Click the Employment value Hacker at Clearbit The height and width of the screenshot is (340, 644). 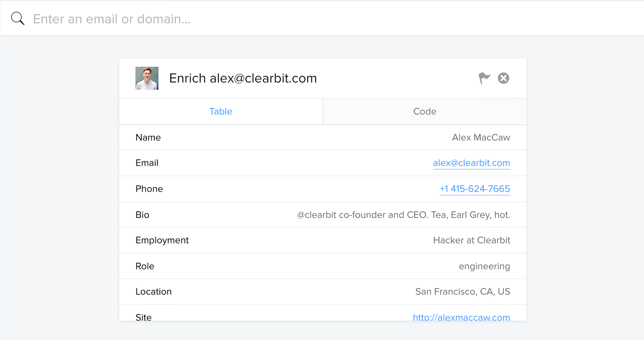[471, 240]
